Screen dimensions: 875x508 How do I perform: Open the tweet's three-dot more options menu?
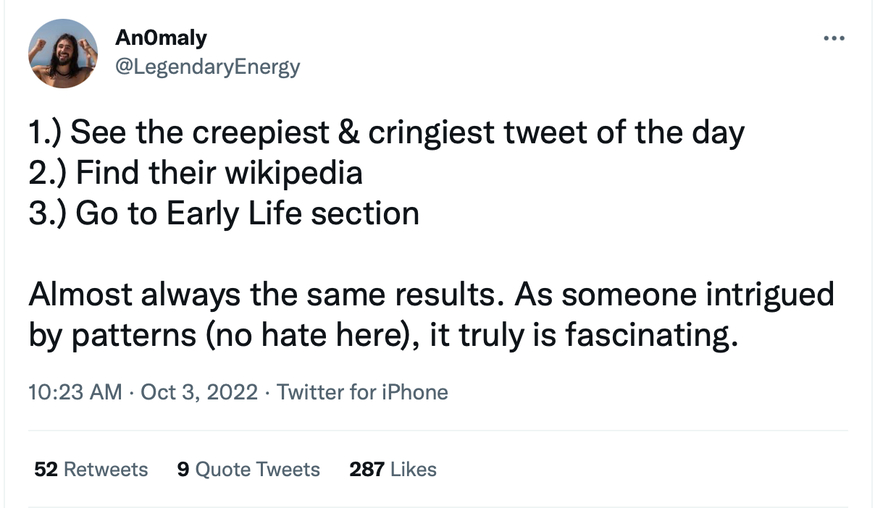833,39
